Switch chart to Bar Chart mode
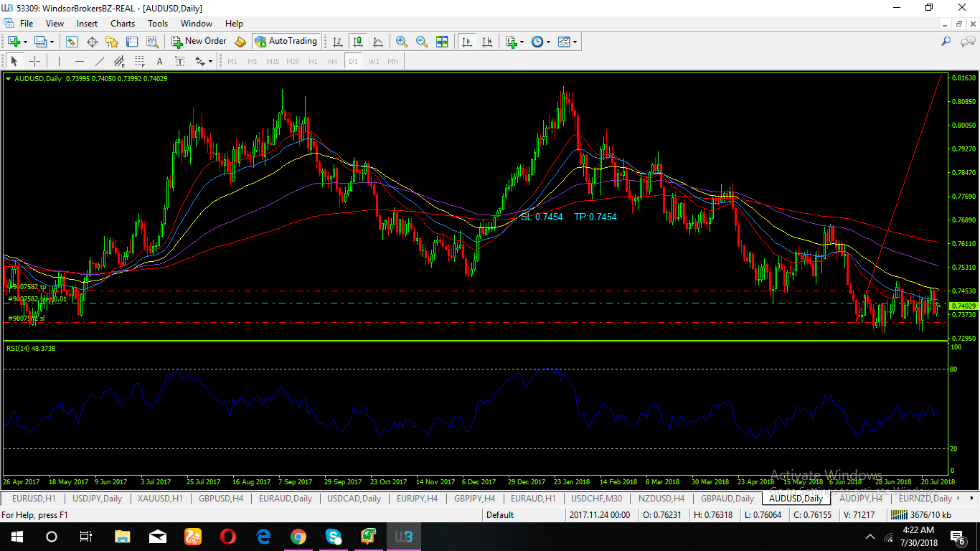The image size is (980, 551). click(337, 42)
